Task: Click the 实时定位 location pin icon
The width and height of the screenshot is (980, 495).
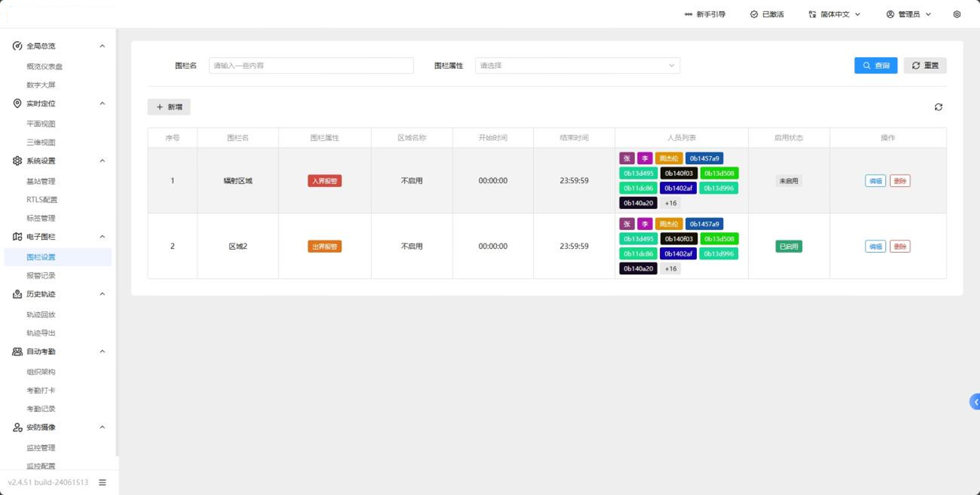Action: [x=17, y=104]
